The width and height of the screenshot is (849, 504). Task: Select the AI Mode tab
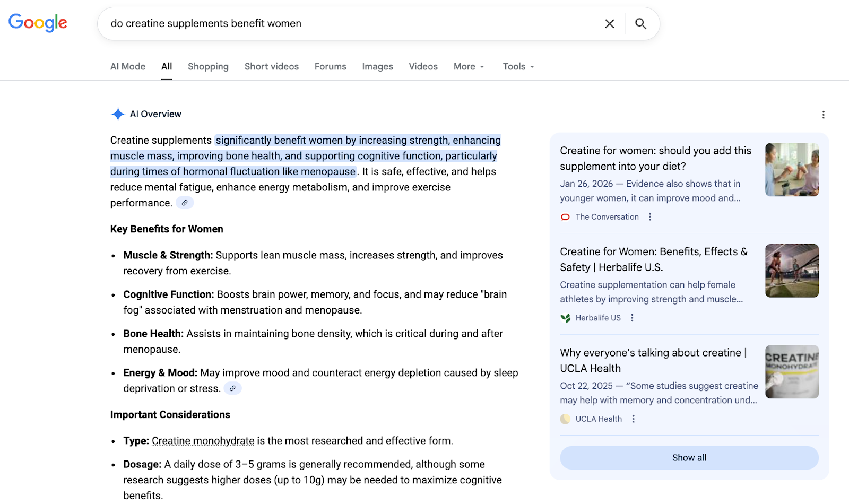click(127, 66)
